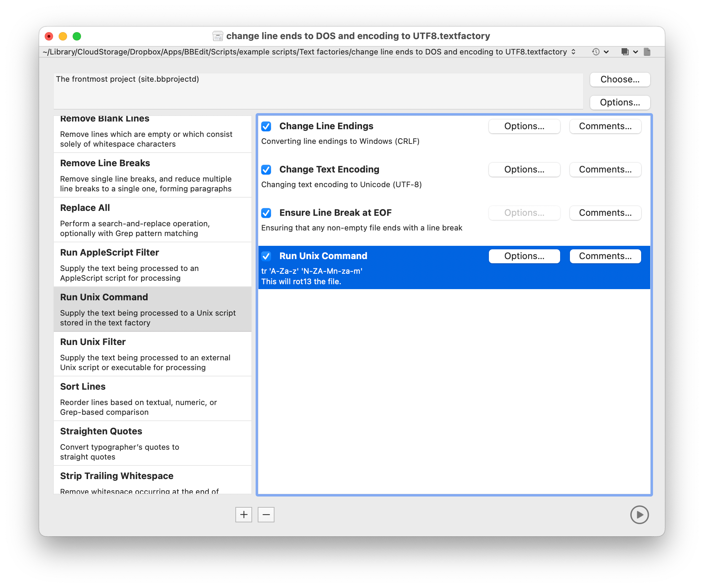Click the counterparts stacked squares icon
The height and width of the screenshot is (588, 704).
point(625,52)
